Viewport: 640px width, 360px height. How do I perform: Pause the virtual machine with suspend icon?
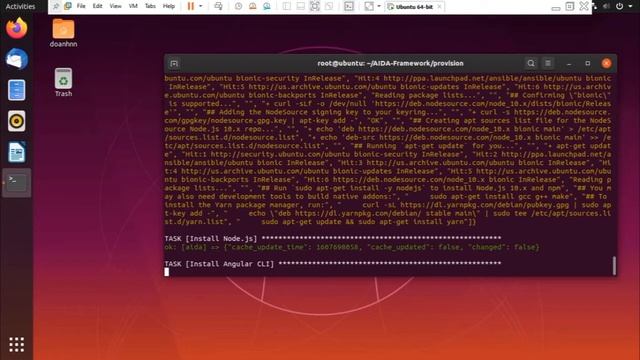[191, 6]
